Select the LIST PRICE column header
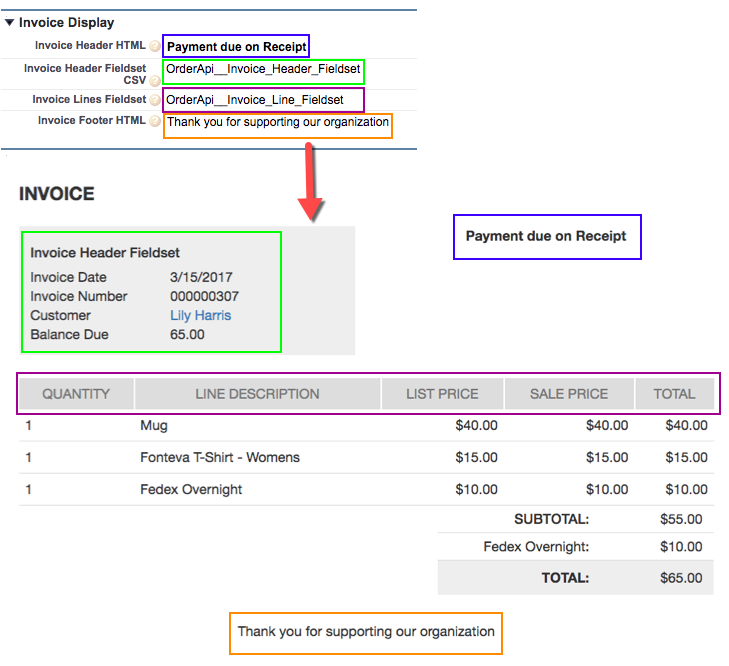The image size is (729, 666). [x=442, y=394]
